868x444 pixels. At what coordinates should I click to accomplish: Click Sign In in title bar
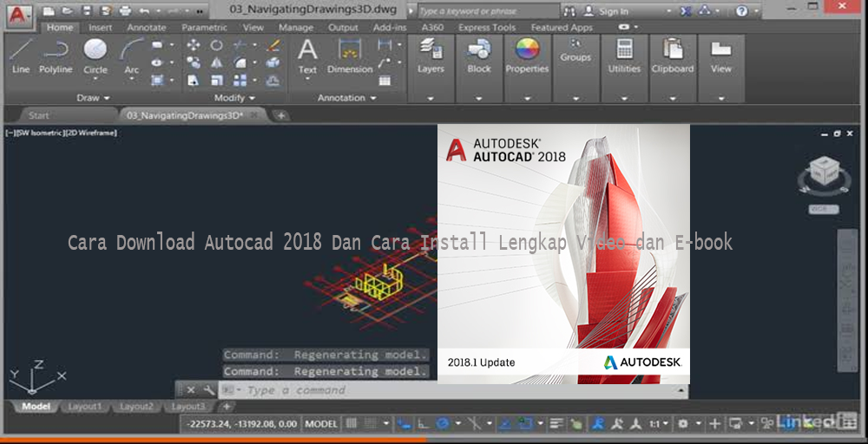(614, 11)
